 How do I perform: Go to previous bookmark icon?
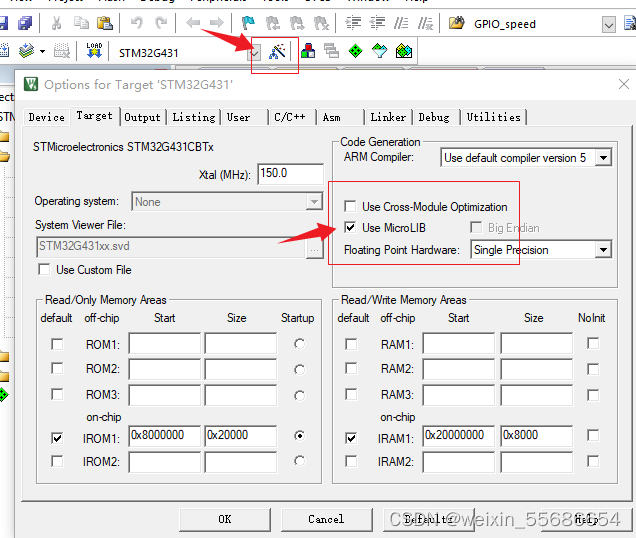click(x=273, y=23)
